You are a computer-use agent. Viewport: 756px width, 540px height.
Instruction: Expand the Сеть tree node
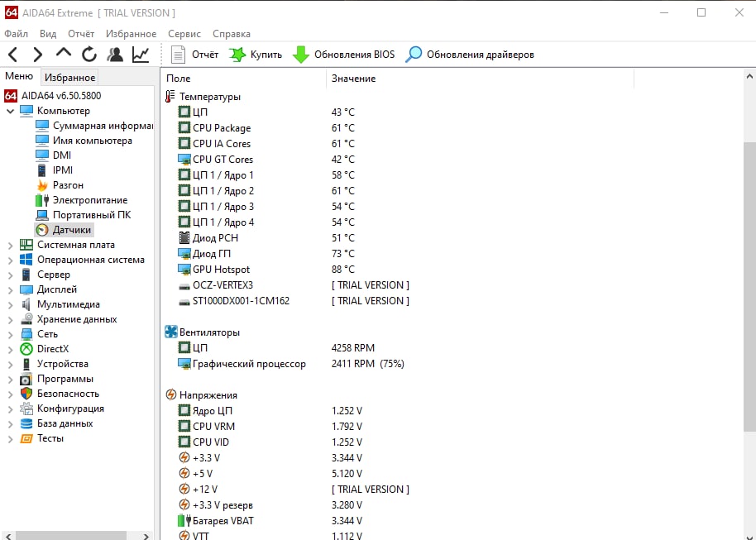click(x=10, y=335)
